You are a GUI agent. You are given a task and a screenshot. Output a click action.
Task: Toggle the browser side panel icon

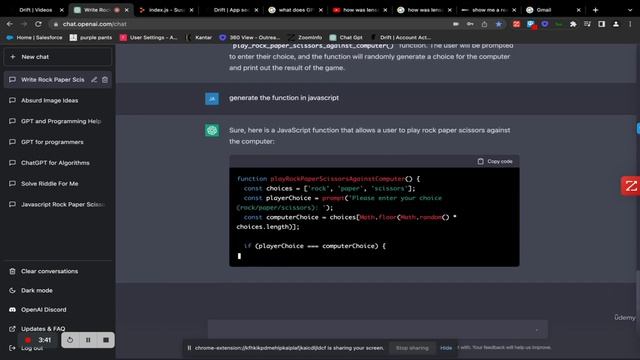601,24
